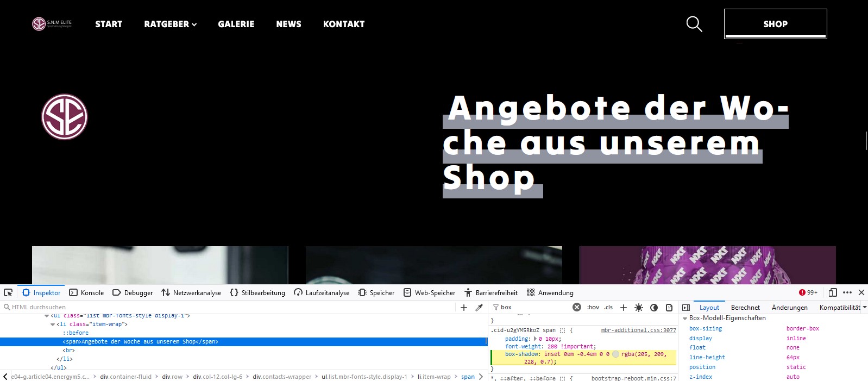
Task: Open the DevTools three-dots options menu
Action: click(x=847, y=292)
